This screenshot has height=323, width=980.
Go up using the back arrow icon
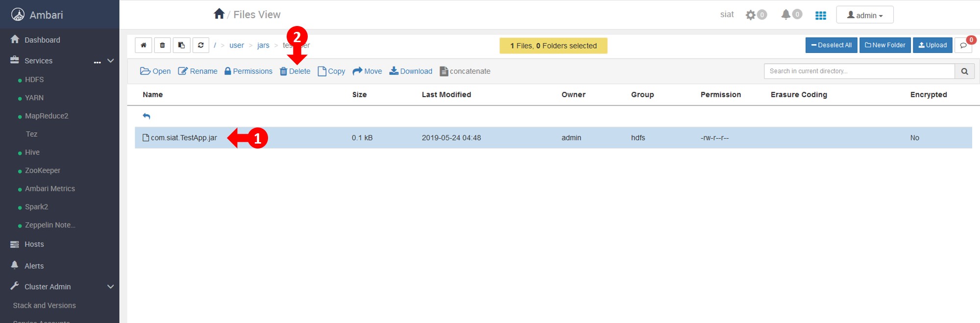[147, 116]
